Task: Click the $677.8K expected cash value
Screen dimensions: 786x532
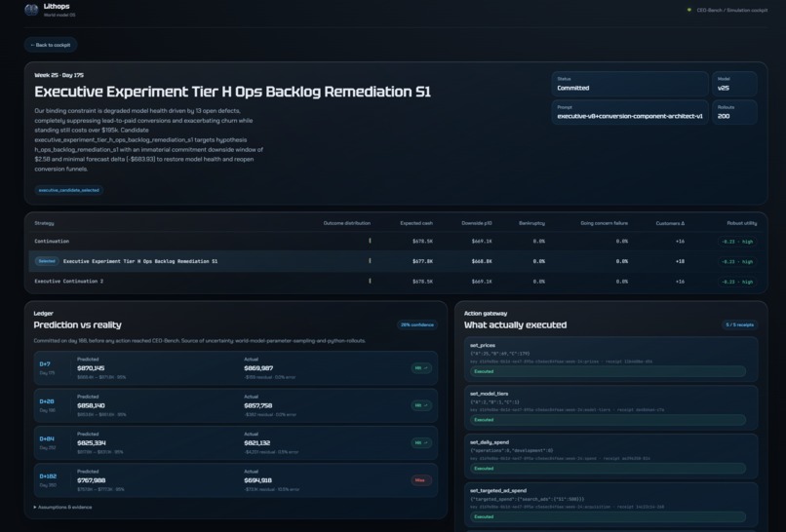Action: [422, 261]
